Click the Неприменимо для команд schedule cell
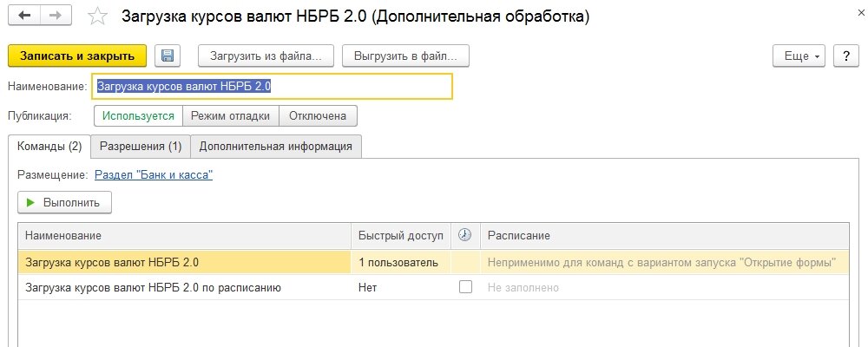868x347 pixels. tap(664, 262)
